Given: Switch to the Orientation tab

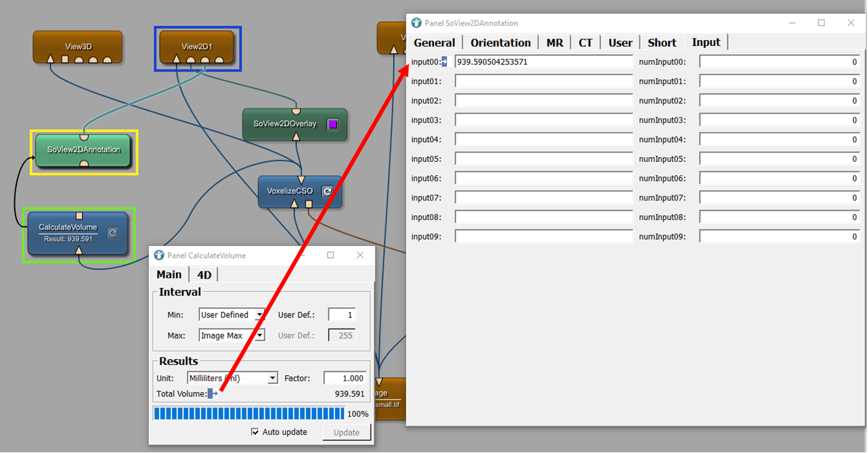Looking at the screenshot, I should (x=500, y=43).
